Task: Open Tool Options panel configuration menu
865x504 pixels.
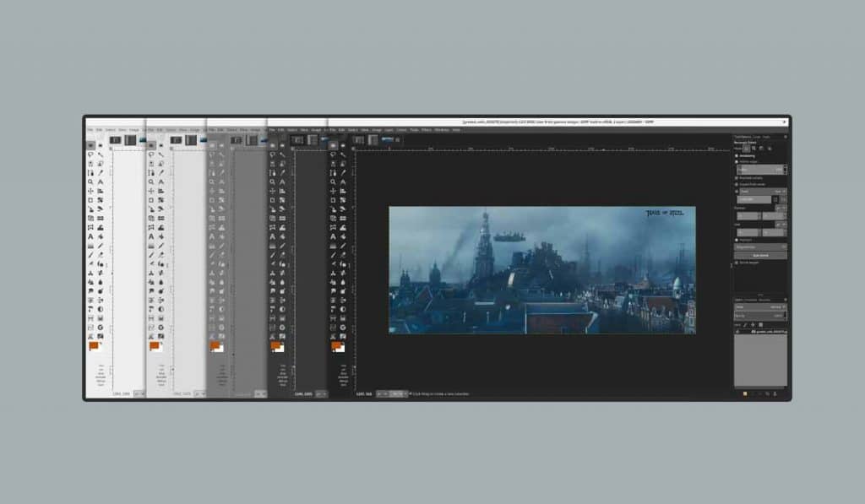Action: pos(786,137)
